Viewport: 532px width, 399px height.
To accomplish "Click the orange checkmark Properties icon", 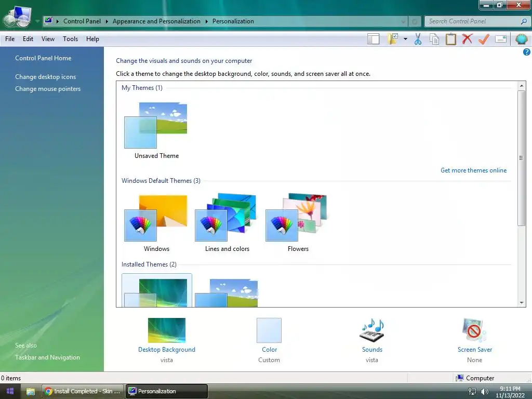I will pyautogui.click(x=484, y=39).
